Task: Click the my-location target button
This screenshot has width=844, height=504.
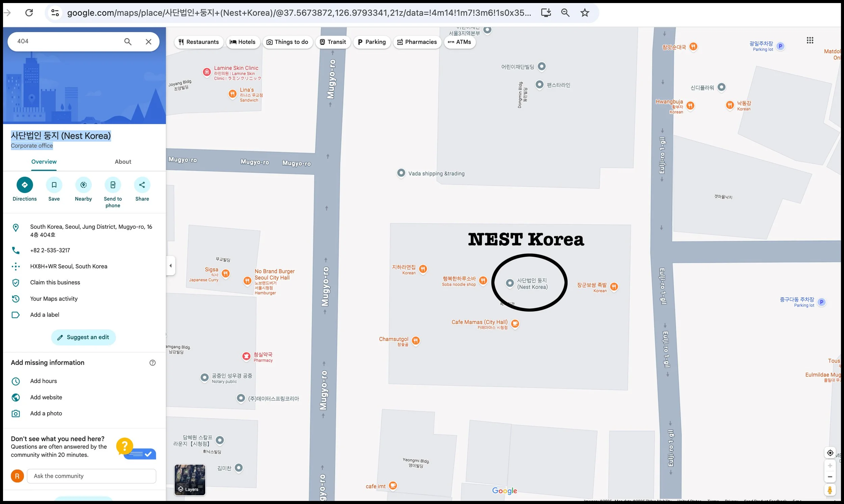Action: click(830, 453)
